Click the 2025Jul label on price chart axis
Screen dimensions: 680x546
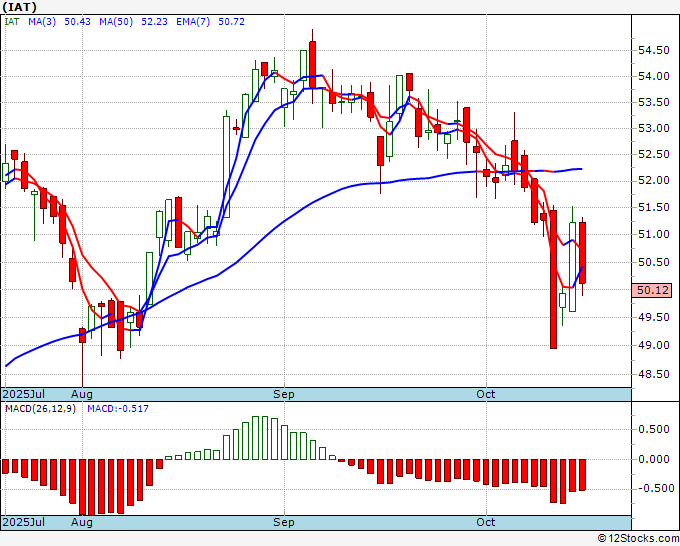[x=24, y=394]
